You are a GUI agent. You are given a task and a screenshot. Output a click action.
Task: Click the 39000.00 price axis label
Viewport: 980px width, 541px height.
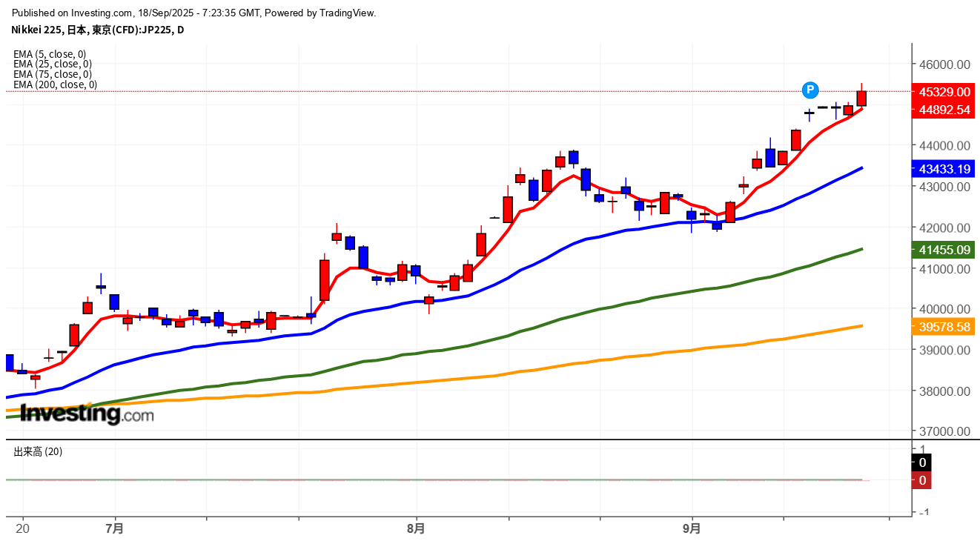coord(944,350)
